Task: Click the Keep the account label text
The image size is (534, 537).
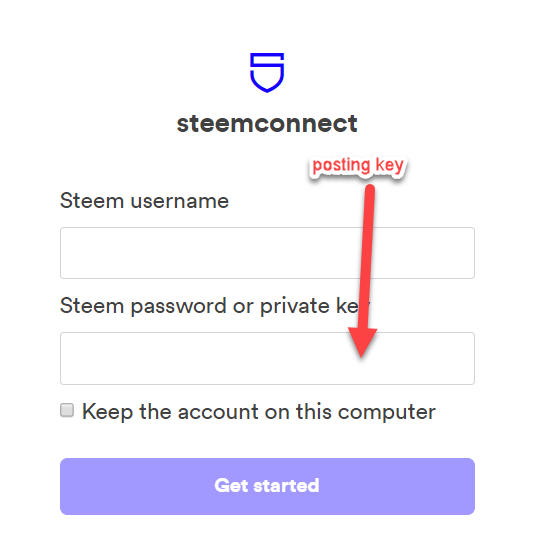Action: [259, 412]
